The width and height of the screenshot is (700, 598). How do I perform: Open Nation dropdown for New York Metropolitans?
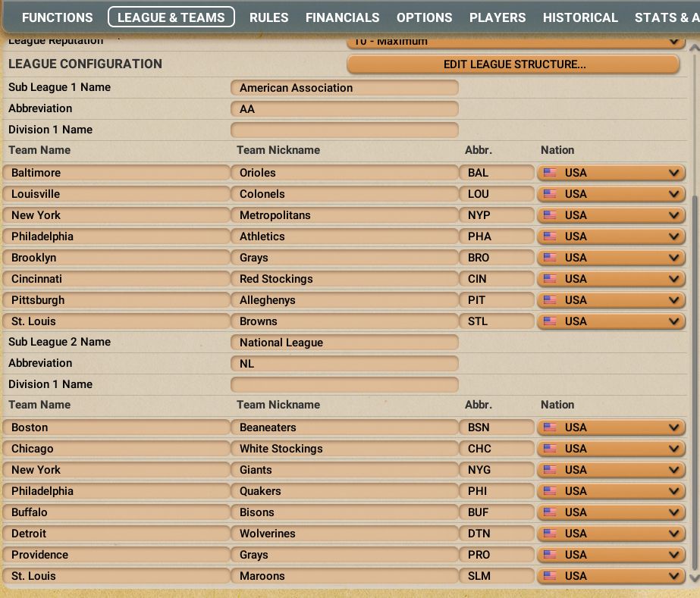tap(611, 215)
